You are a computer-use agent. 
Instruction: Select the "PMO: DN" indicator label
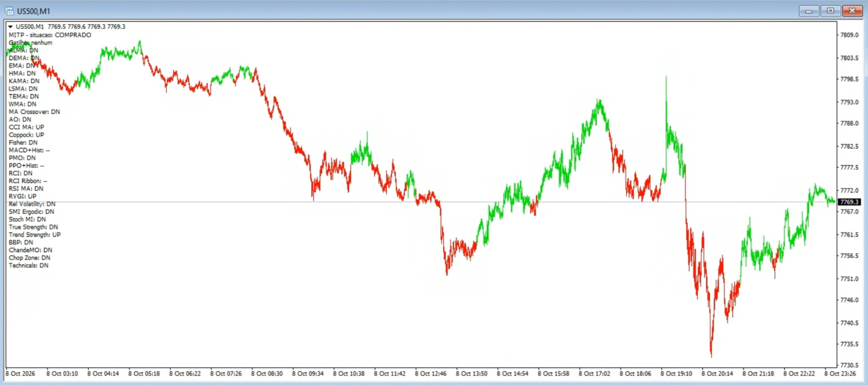click(x=22, y=158)
